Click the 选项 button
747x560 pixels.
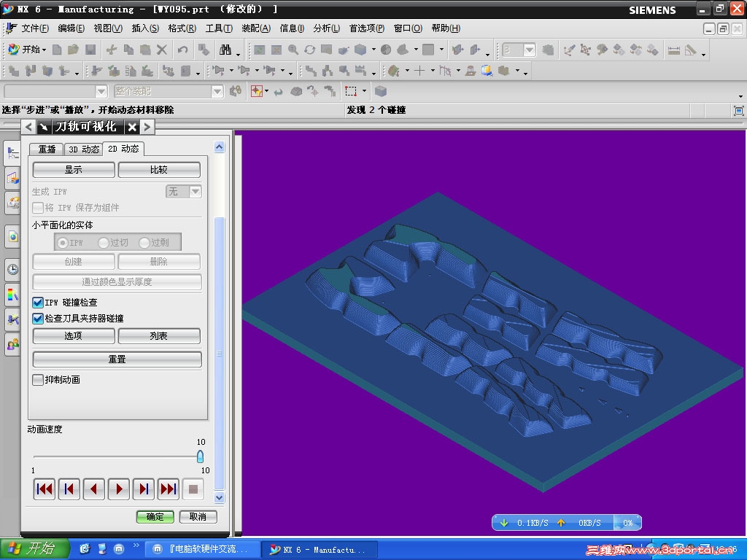[74, 335]
